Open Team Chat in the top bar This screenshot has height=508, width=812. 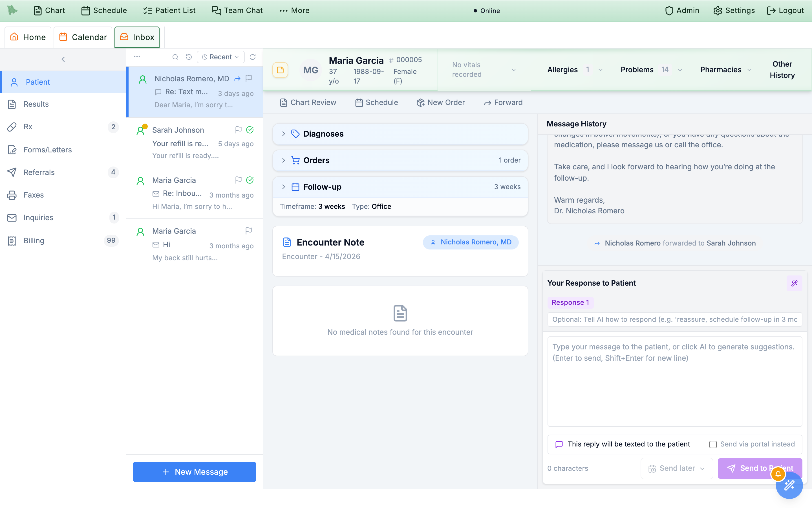pos(237,10)
